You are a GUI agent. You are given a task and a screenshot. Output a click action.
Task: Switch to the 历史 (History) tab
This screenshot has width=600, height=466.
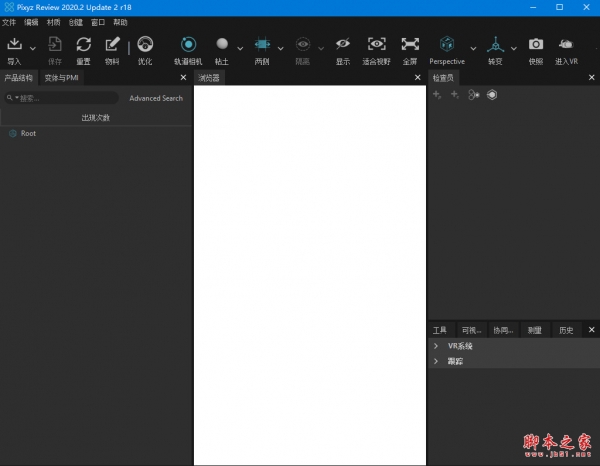566,330
